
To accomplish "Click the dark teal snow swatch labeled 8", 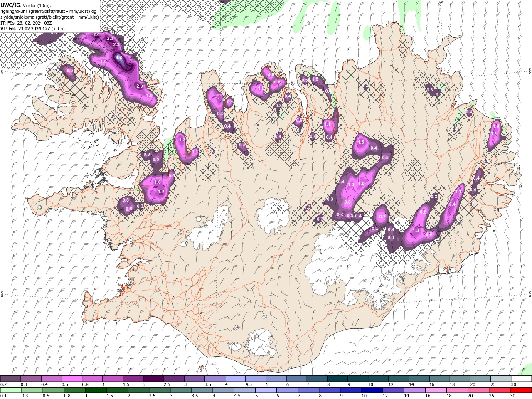I will coord(337,379).
